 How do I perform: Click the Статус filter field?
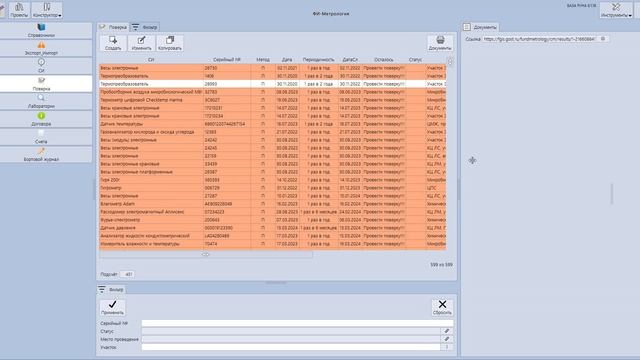(291, 331)
